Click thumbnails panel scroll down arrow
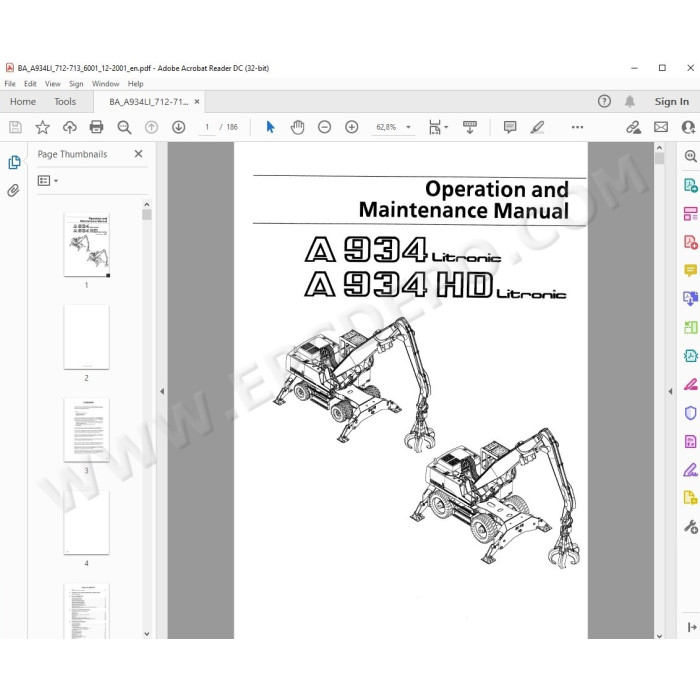 tap(147, 634)
